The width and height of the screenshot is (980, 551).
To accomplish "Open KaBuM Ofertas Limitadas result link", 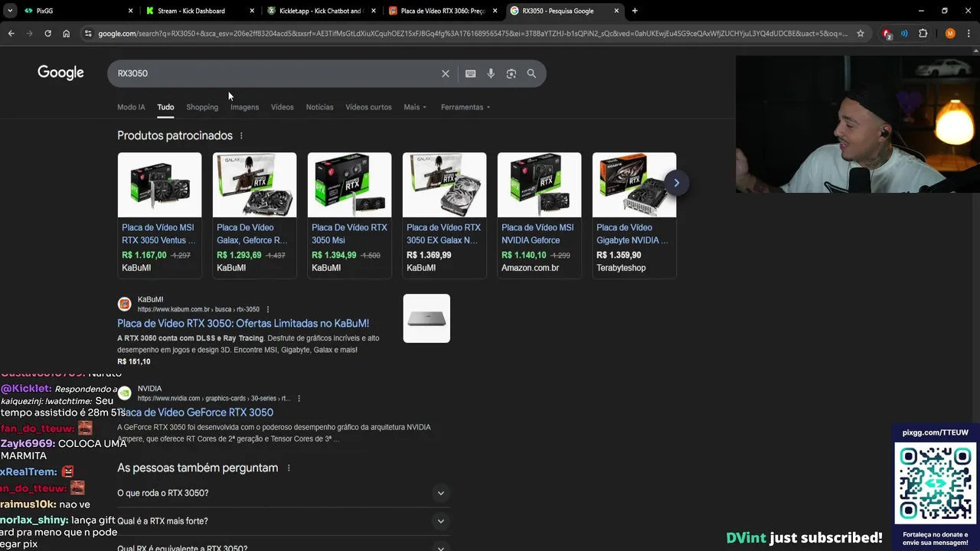I will [243, 324].
